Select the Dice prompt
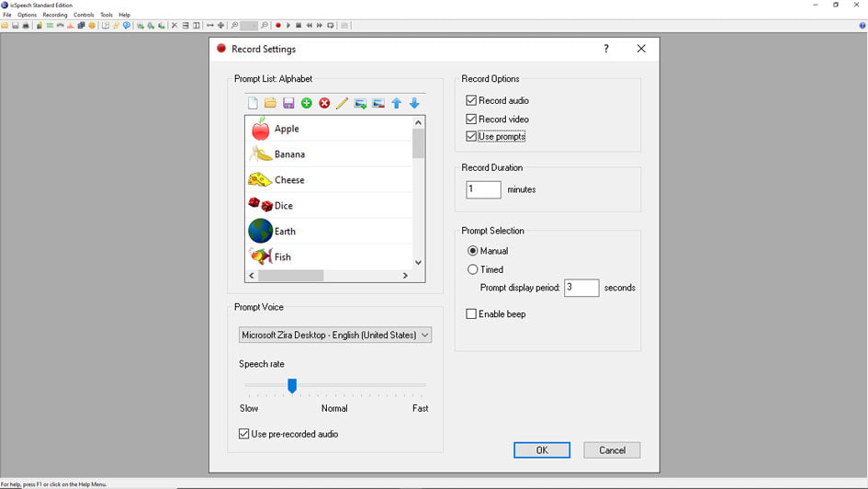Viewport: 868px width, 489px height. pyautogui.click(x=330, y=206)
